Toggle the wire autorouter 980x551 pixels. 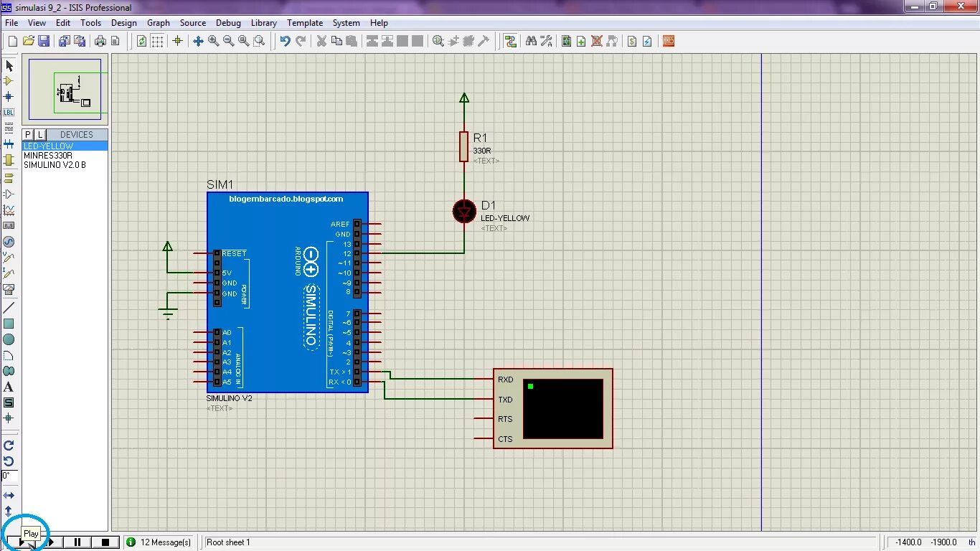(x=510, y=41)
